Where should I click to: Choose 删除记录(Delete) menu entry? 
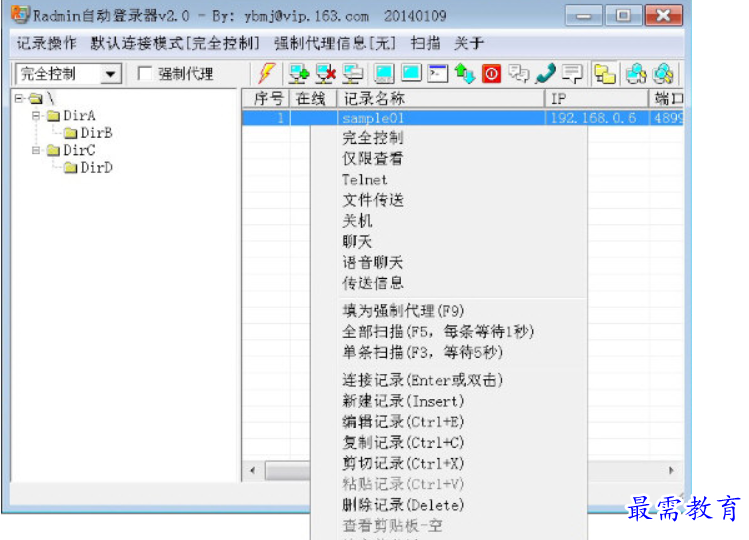point(449,505)
